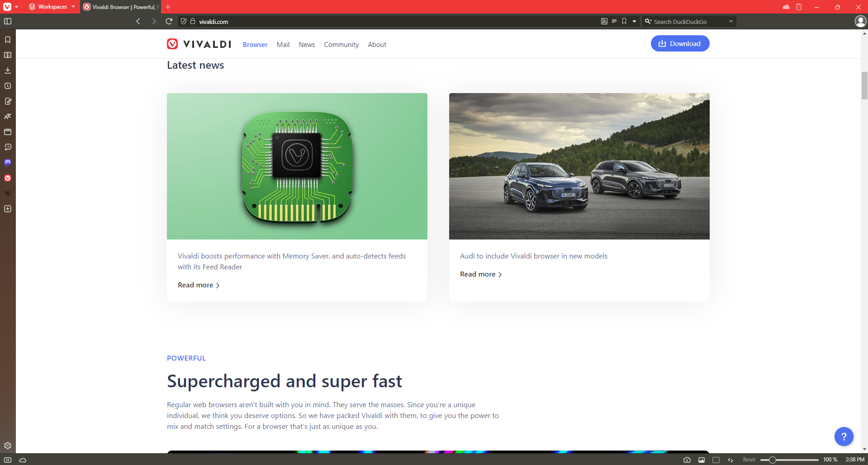Open the Mastodon web panel
The image size is (868, 465).
pyautogui.click(x=7, y=162)
